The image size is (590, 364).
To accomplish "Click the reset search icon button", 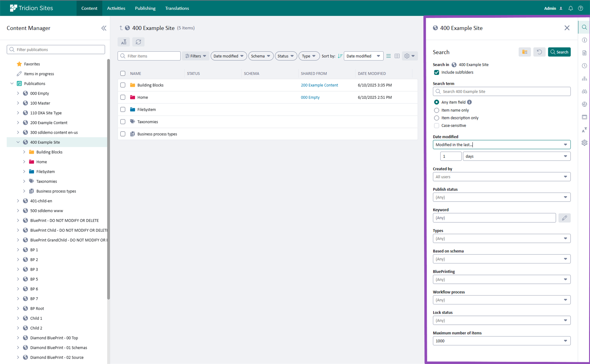I will (x=539, y=52).
